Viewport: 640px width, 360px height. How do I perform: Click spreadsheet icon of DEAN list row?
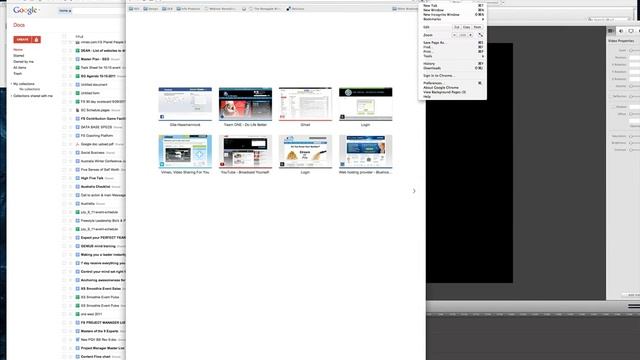click(77, 51)
